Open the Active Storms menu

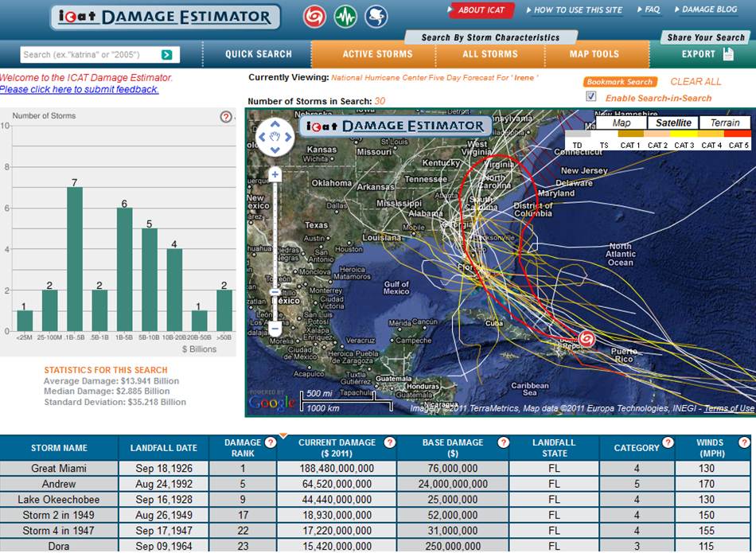377,54
